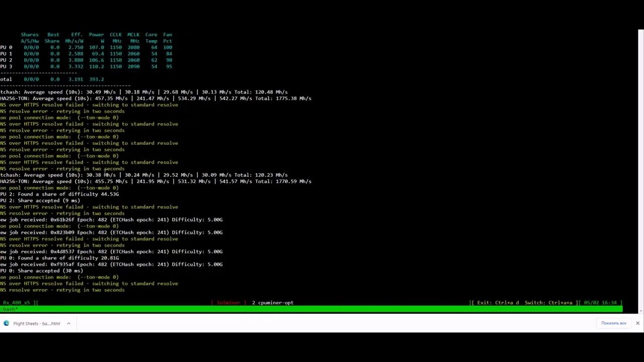The width and height of the screenshot is (644, 362).
Task: Click the 'PU 2' row label in table
Action: (x=6, y=60)
